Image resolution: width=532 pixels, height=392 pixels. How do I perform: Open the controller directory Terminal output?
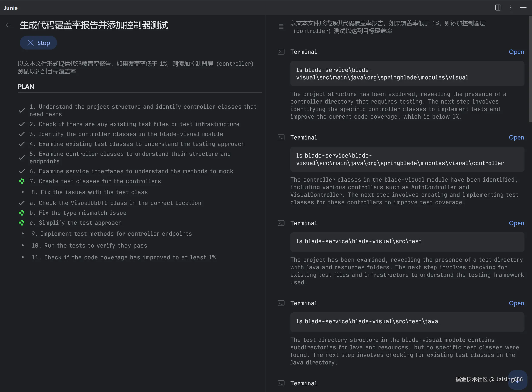point(516,137)
